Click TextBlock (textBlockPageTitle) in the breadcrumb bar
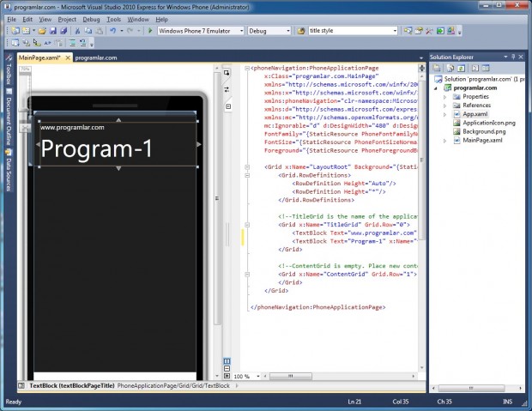The height and width of the screenshot is (411, 532). click(72, 385)
